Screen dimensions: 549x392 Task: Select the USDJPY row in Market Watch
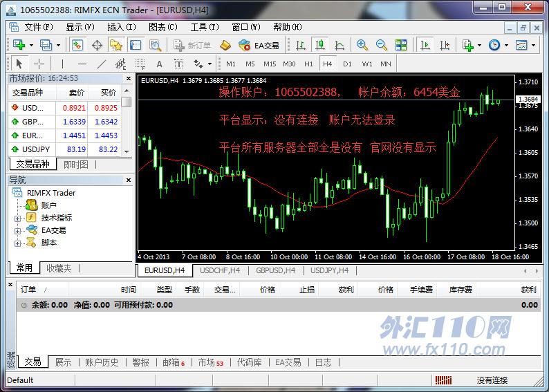[64, 149]
